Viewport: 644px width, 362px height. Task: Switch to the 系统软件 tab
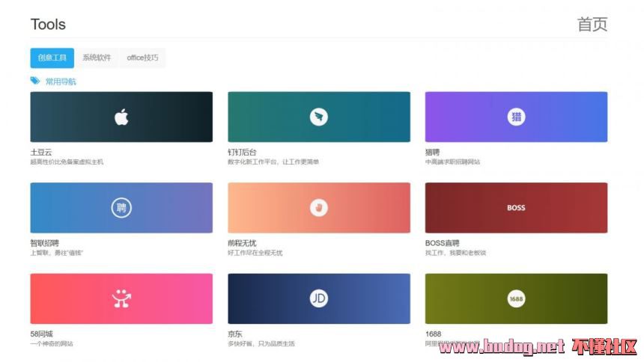[97, 58]
